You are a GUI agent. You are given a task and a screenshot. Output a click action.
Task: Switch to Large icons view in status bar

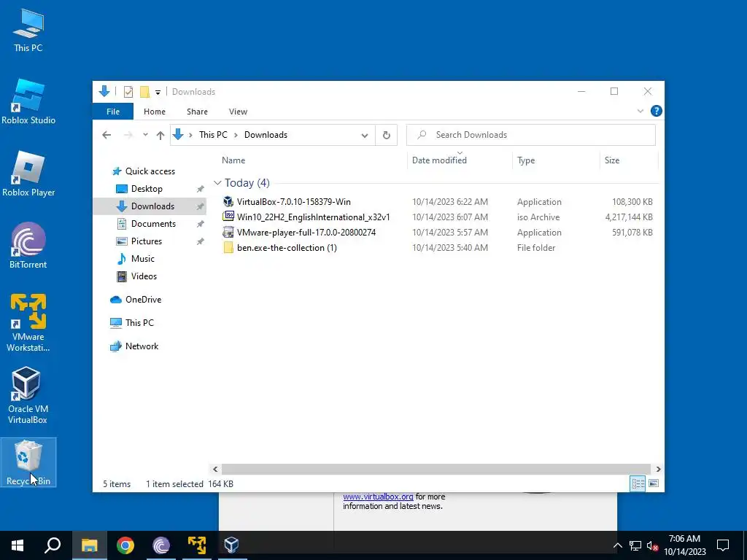[x=654, y=484]
